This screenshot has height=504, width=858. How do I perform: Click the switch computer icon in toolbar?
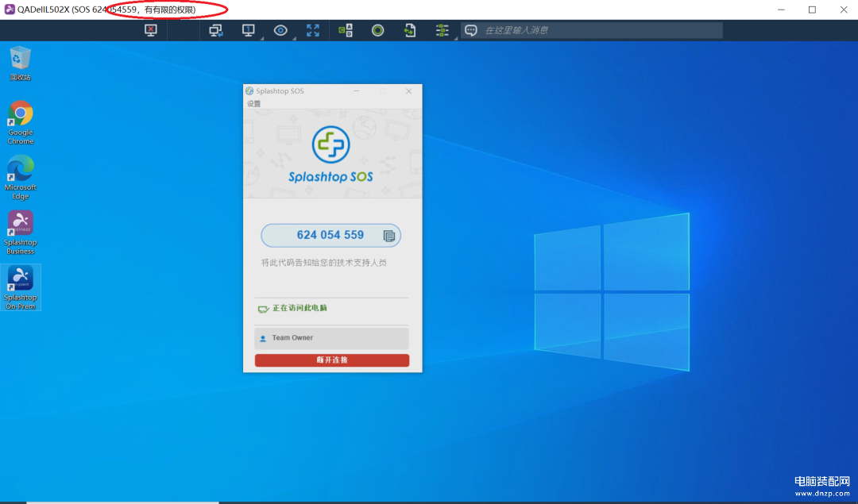216,31
